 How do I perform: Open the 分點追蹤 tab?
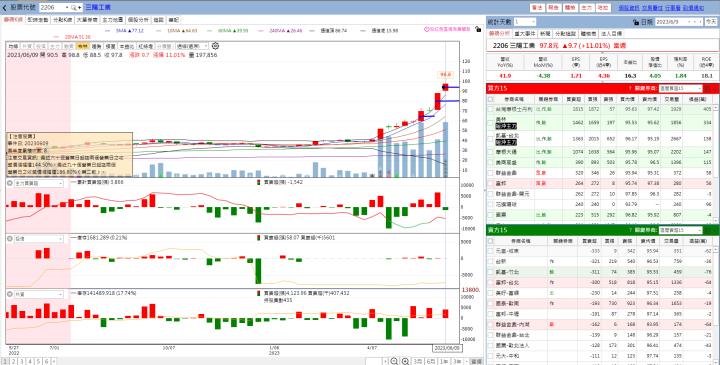coord(565,34)
